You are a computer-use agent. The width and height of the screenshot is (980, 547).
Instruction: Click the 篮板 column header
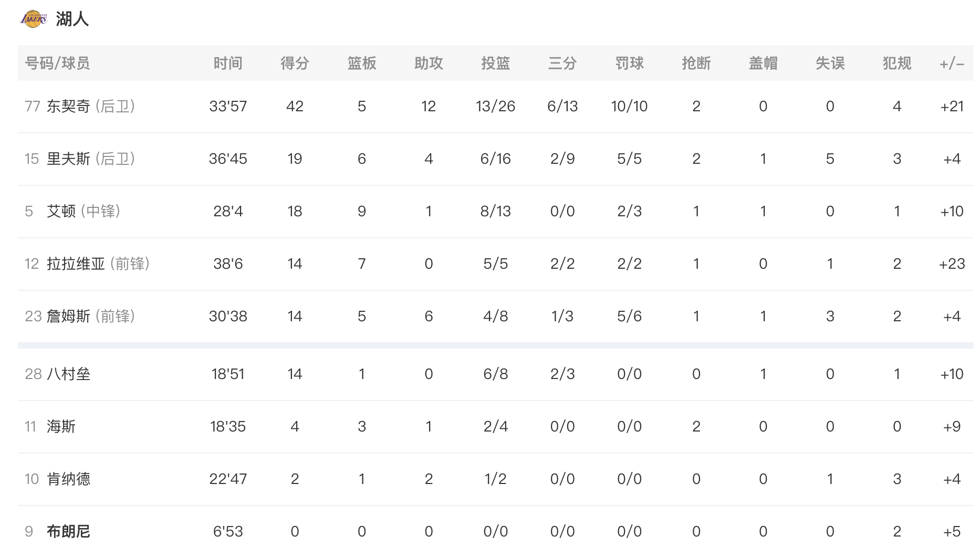click(x=362, y=63)
